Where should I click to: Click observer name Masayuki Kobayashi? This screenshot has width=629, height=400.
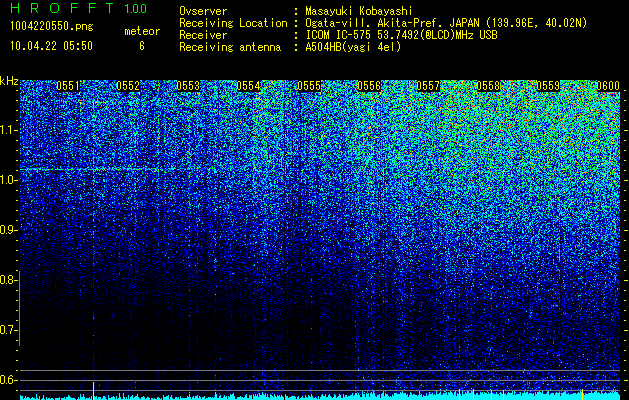[359, 11]
